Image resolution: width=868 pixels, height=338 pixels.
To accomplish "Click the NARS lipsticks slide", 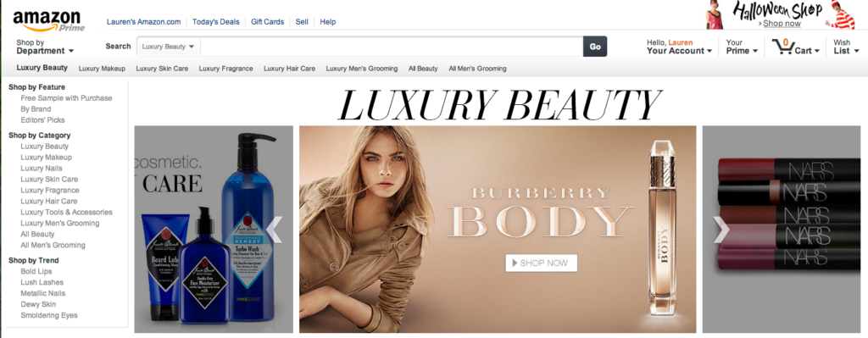I will point(781,229).
